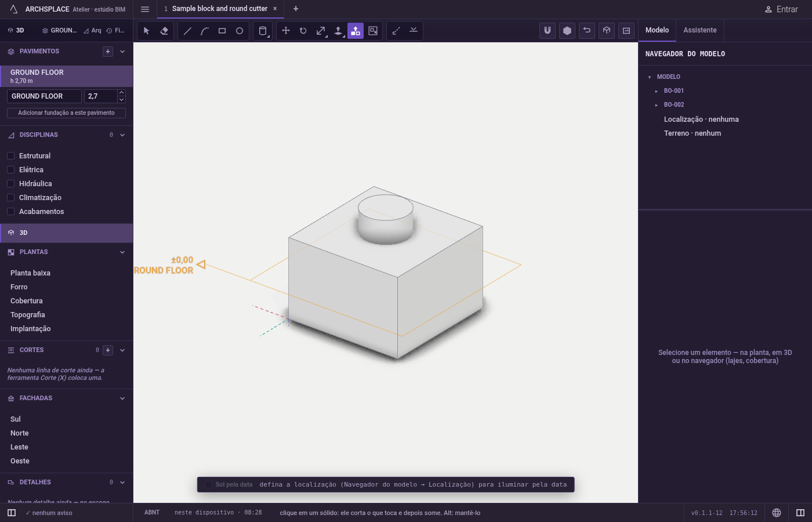
Task: Expand the BO-002 tree node
Action: point(657,105)
